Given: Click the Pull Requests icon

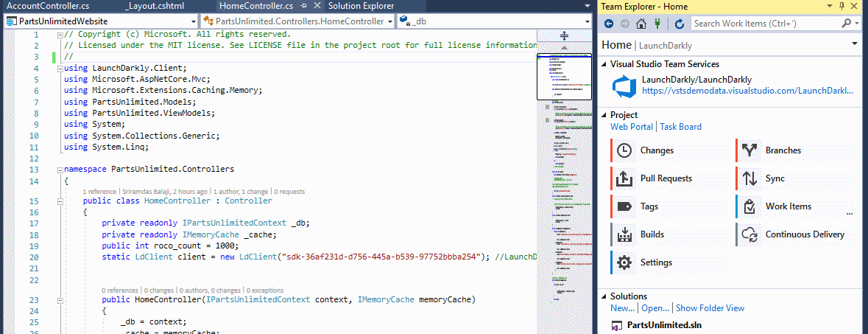Looking at the screenshot, I should coord(624,178).
